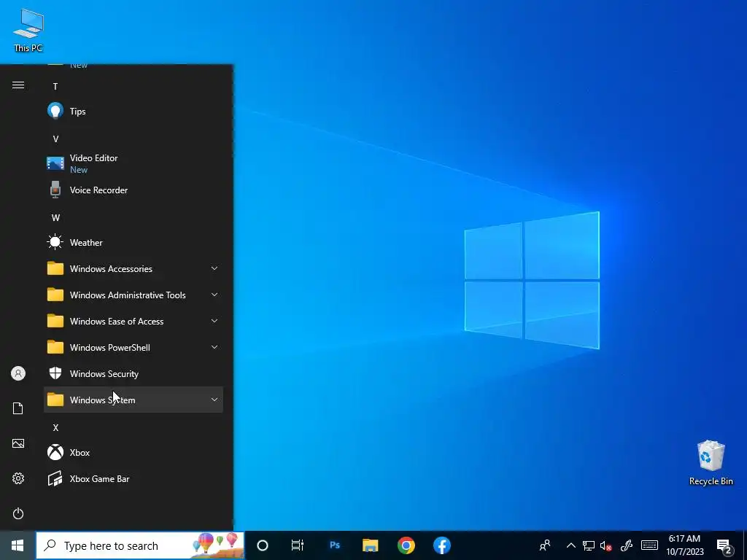Expand the Windows PowerShell folder
The height and width of the screenshot is (560, 747).
133,348
